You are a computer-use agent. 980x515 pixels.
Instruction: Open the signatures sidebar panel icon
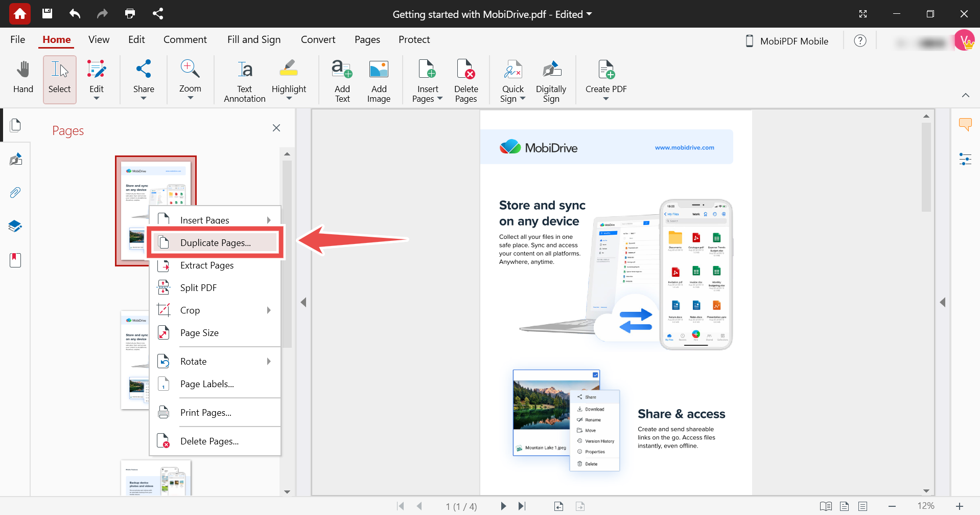click(x=16, y=159)
